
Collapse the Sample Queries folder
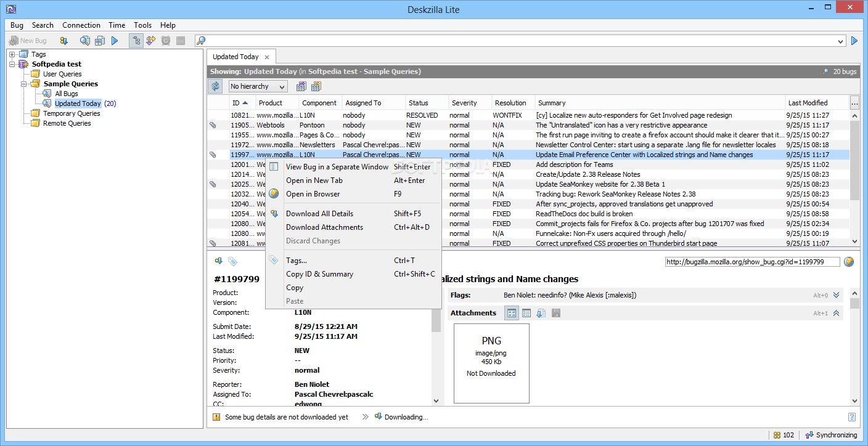pos(24,84)
